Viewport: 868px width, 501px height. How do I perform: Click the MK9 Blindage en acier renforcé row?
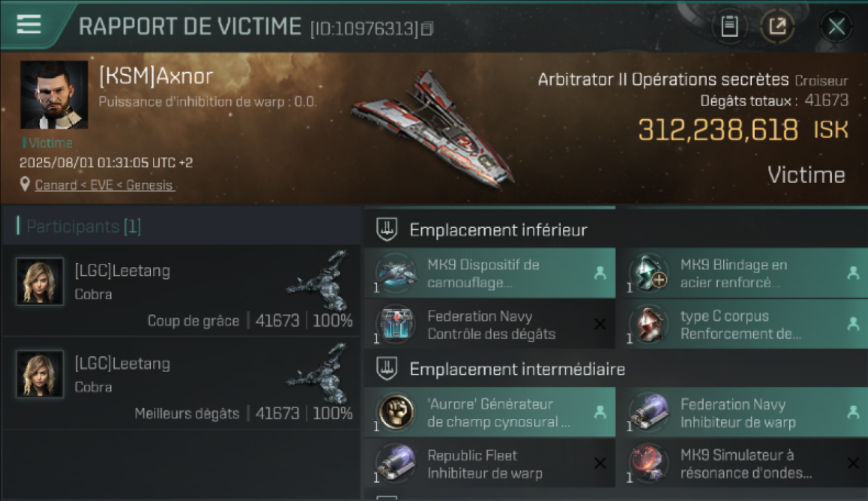coord(742,273)
